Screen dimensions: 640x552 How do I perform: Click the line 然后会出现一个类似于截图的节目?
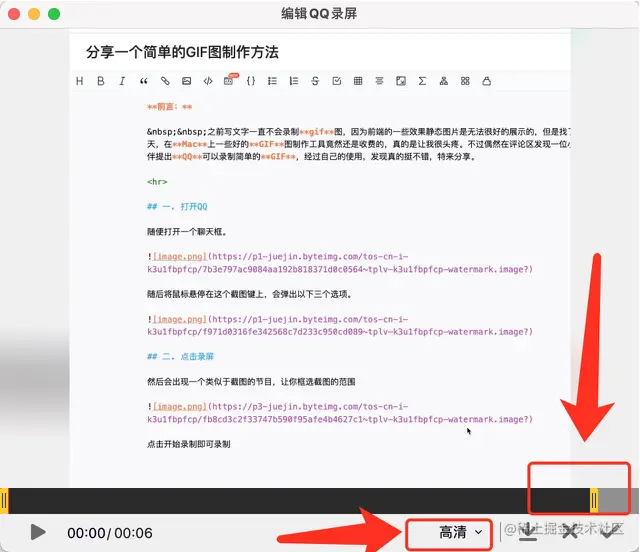[251, 382]
